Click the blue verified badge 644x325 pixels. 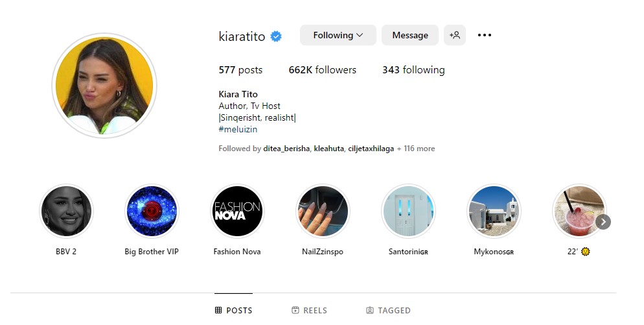pos(276,36)
